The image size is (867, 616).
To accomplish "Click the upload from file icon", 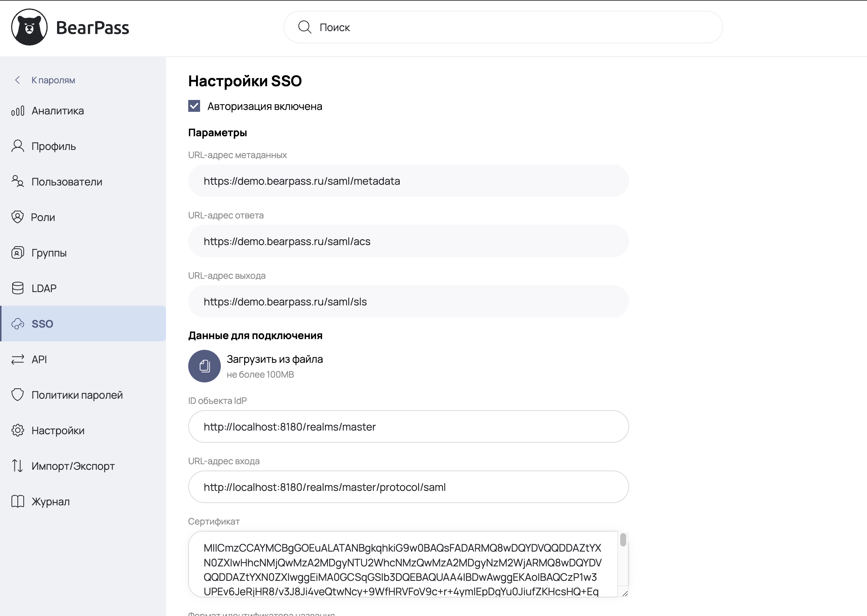I will (204, 366).
